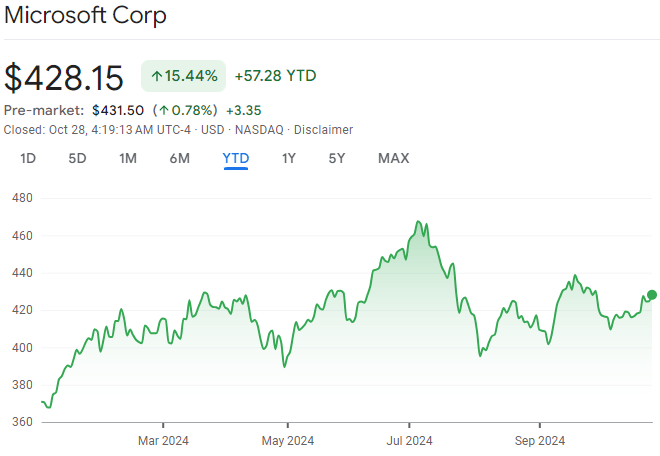Click the pre-market $431.50 price

pos(118,110)
